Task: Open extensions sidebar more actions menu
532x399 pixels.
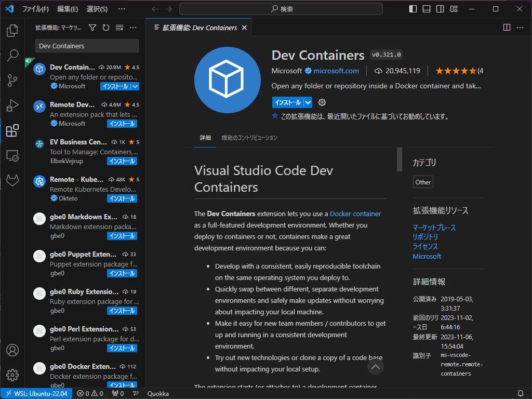Action: [133, 28]
